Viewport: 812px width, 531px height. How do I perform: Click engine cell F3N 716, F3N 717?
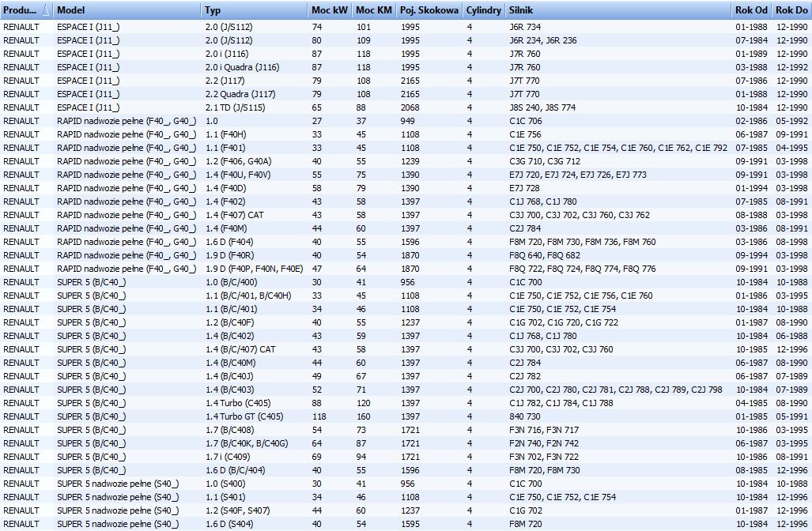coord(544,431)
